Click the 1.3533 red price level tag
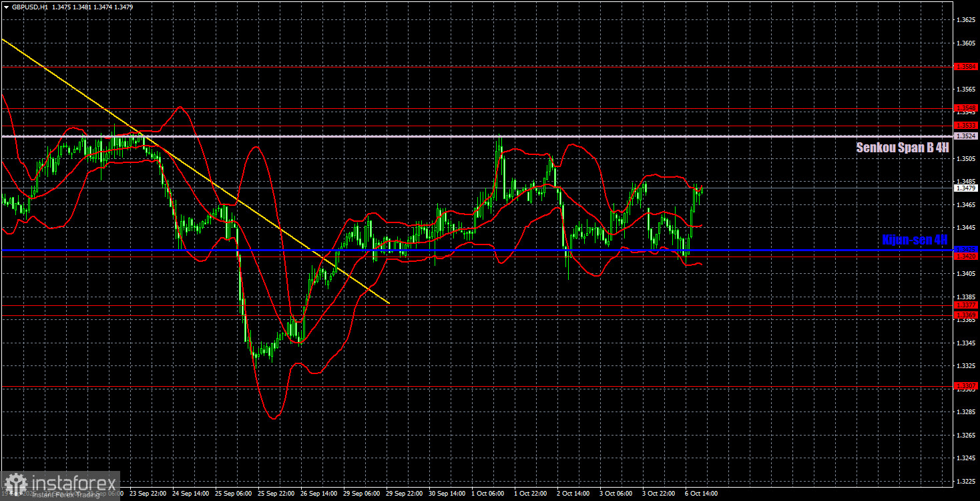The width and height of the screenshot is (980, 501). pyautogui.click(x=967, y=125)
